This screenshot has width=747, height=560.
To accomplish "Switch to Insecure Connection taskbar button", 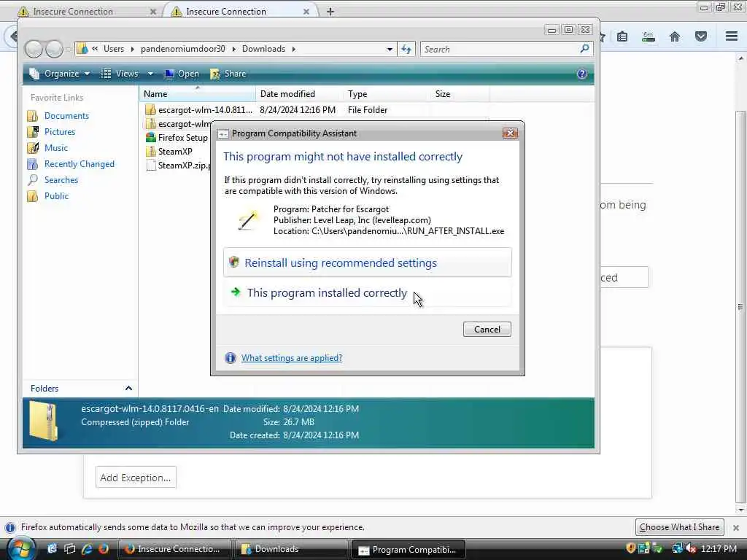I will tap(174, 549).
